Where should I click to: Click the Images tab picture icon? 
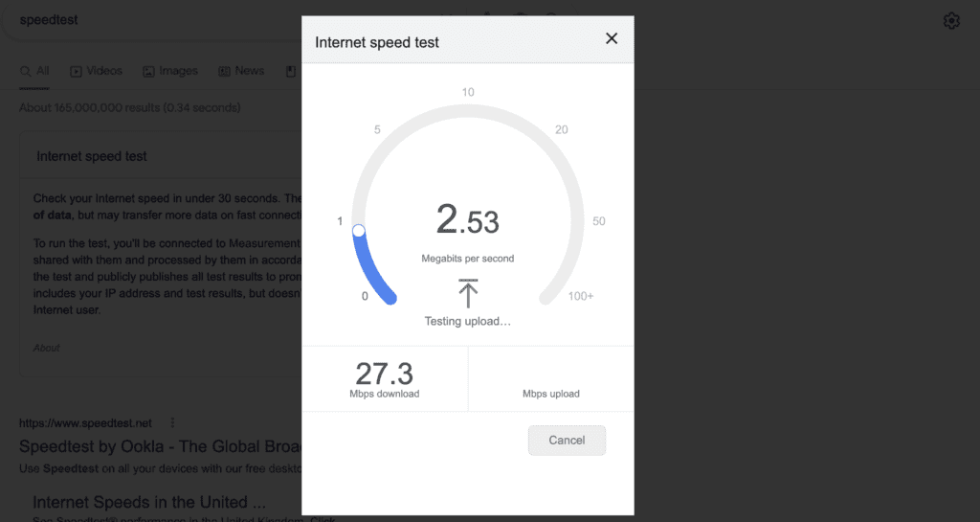pos(148,71)
